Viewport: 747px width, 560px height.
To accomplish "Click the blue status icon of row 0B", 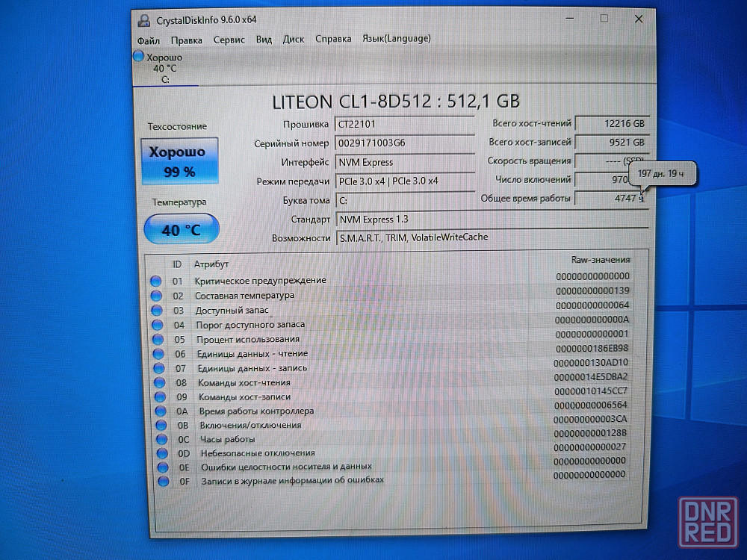I will tap(161, 426).
